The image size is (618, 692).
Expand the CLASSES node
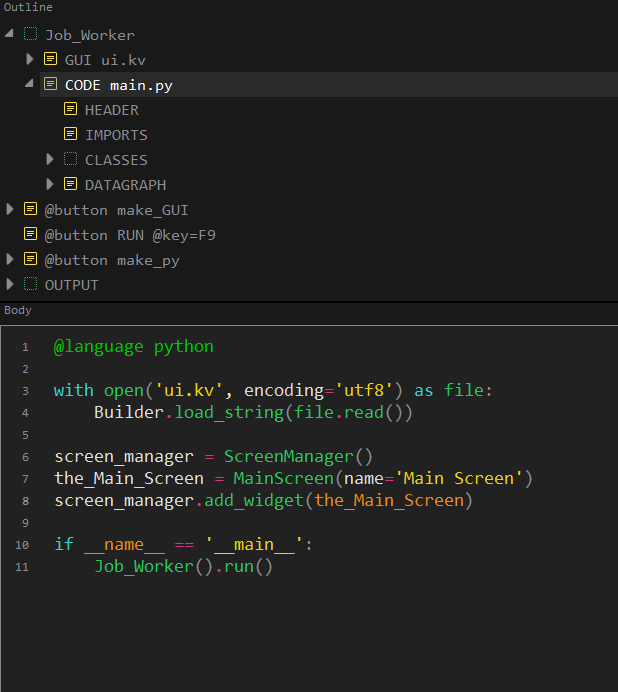(50, 159)
